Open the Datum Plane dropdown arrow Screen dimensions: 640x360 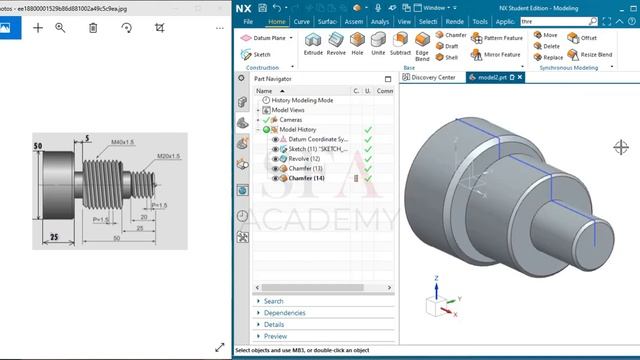pyautogui.click(x=291, y=38)
